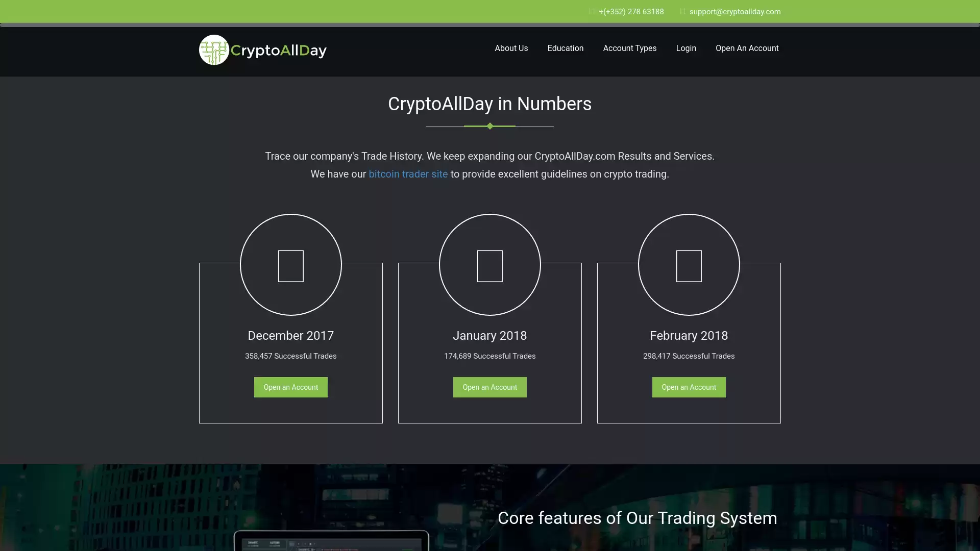980x551 pixels.
Task: Click Open An Account in navigation bar
Action: point(747,48)
